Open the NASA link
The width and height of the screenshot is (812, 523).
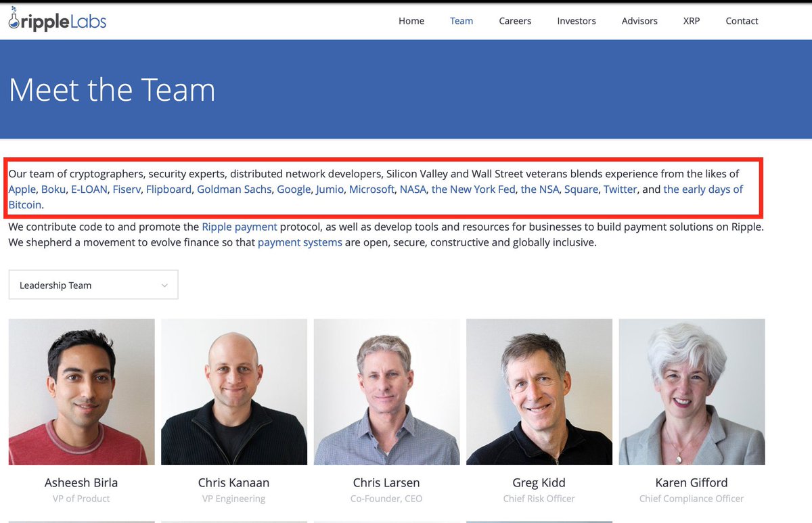pyautogui.click(x=413, y=189)
